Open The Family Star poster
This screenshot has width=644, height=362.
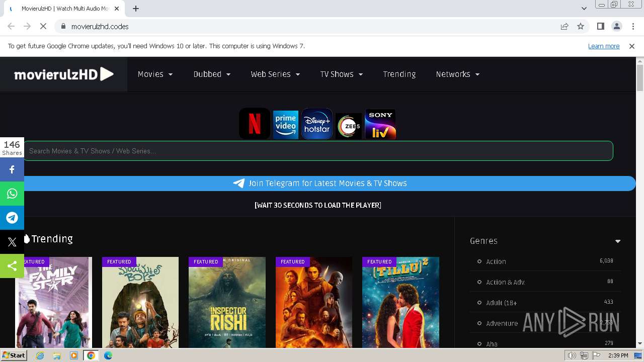pos(54,302)
